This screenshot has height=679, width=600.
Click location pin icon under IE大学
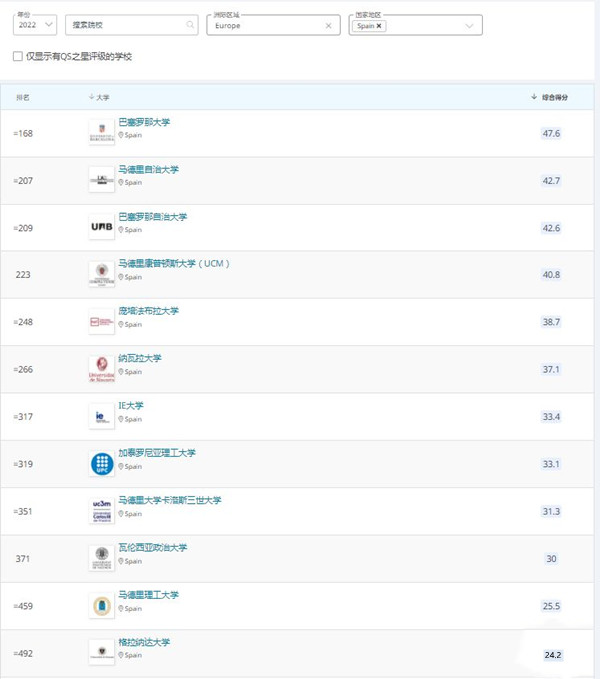121,419
